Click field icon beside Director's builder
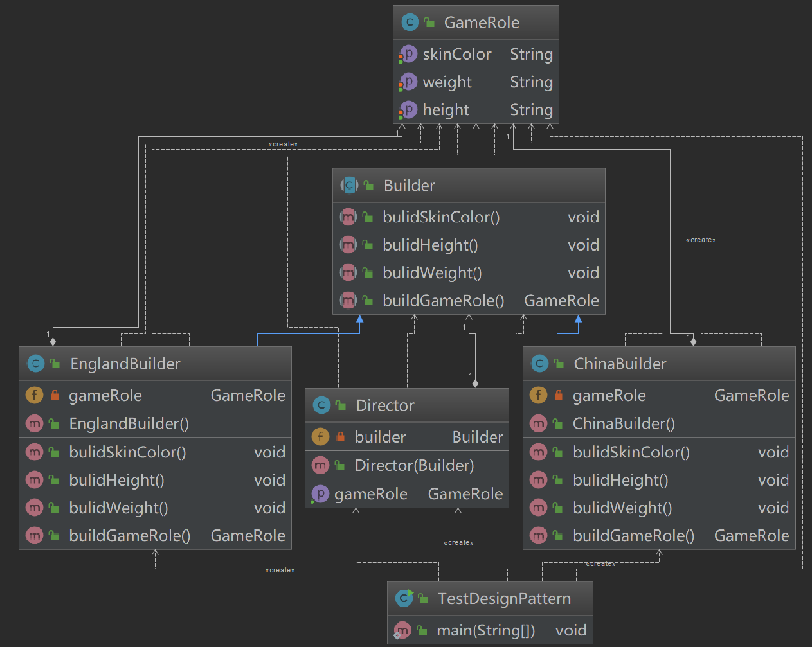The image size is (812, 647). [320, 437]
